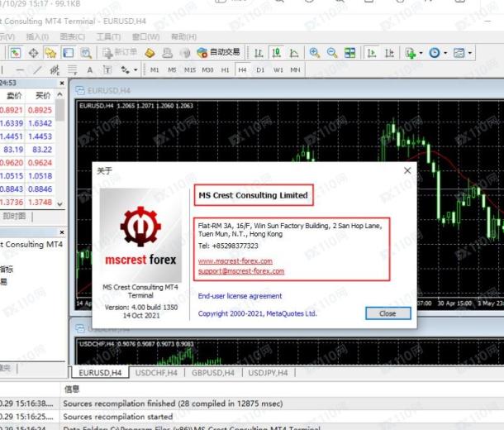504x430 pixels.
Task: Select the Fibonacci retracement tool
Action: 73,69
